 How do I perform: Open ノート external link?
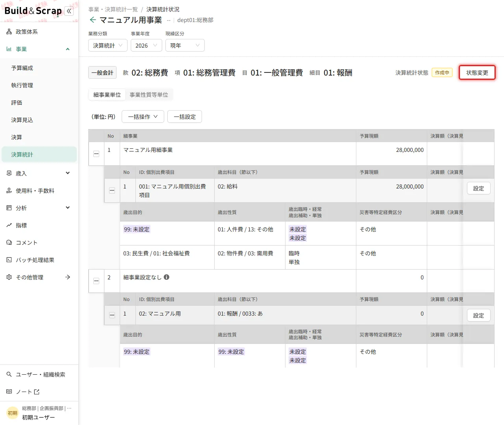pyautogui.click(x=39, y=392)
